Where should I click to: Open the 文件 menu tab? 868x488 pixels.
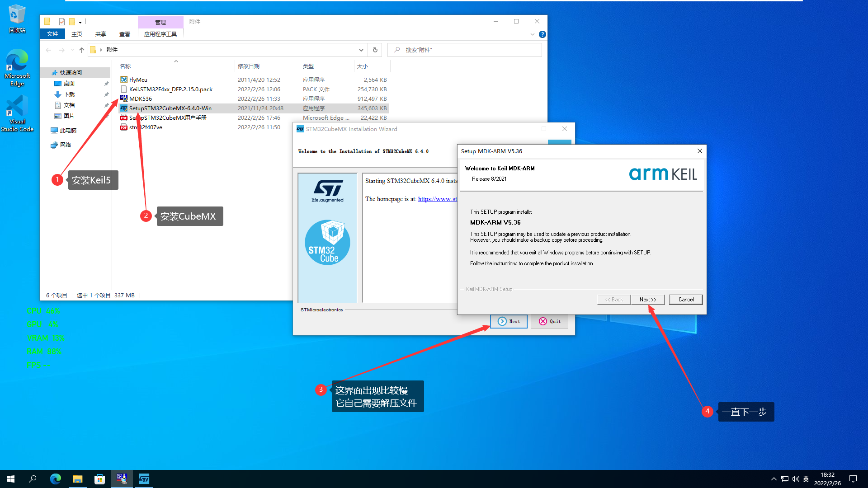point(52,34)
